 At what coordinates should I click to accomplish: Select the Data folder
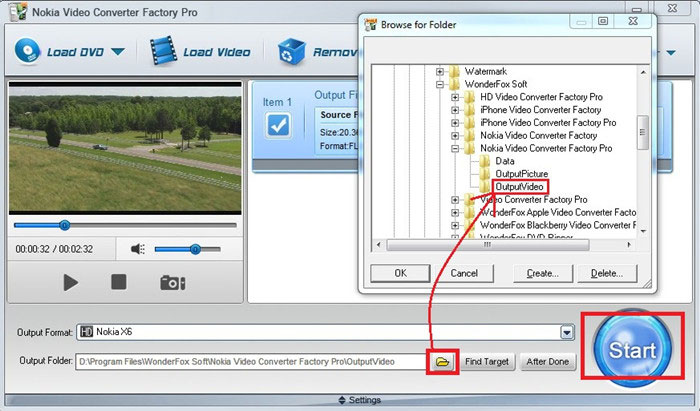pos(505,161)
